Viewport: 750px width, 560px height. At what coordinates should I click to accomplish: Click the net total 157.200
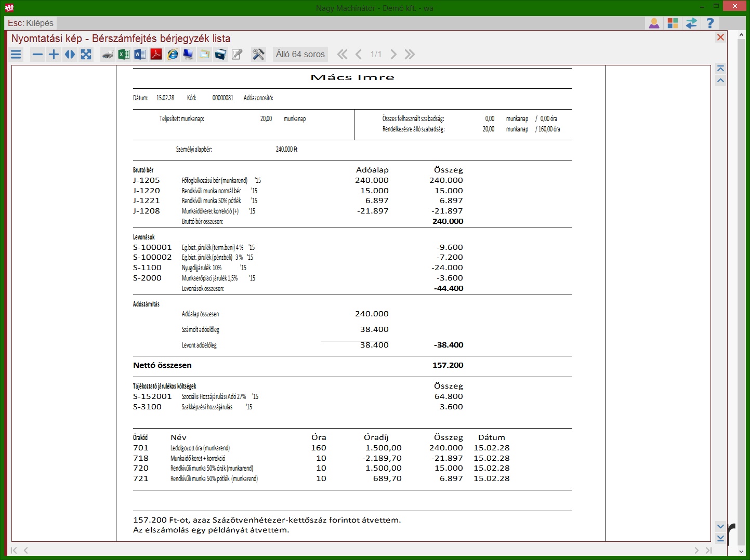448,365
